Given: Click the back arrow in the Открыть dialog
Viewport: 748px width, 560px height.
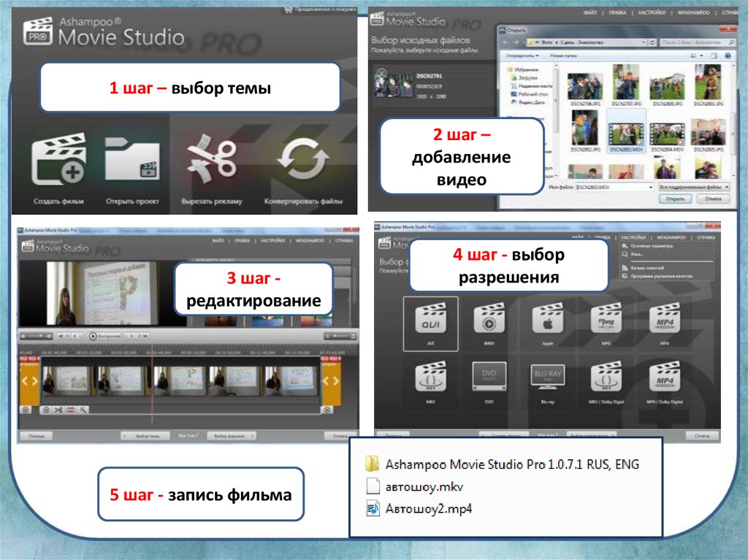Looking at the screenshot, I should [505, 42].
